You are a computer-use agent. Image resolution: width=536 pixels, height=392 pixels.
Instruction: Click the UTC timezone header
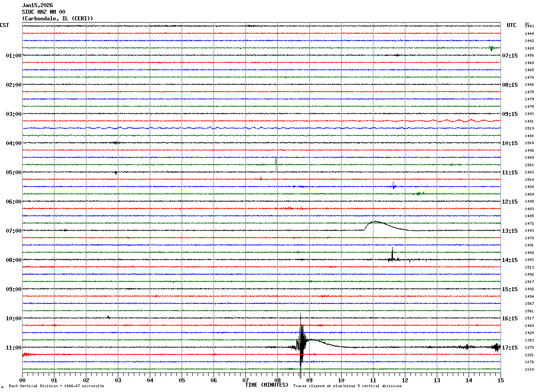511,25
